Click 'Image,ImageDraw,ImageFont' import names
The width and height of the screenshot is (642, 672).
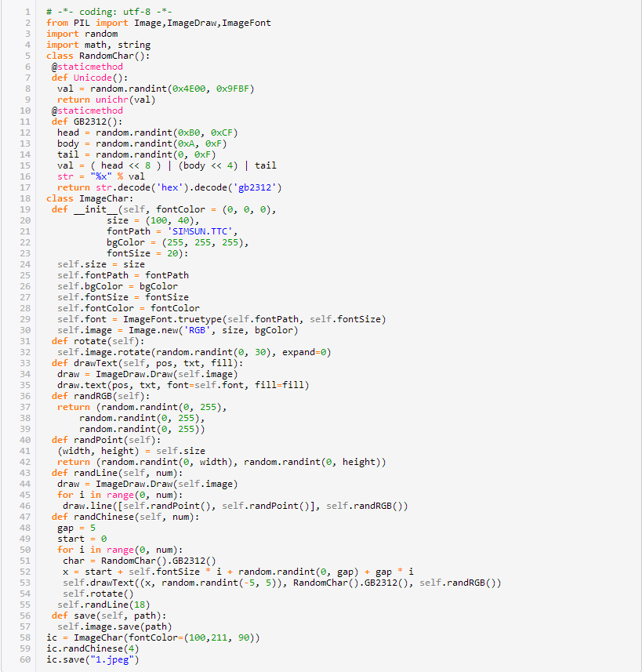[202, 23]
